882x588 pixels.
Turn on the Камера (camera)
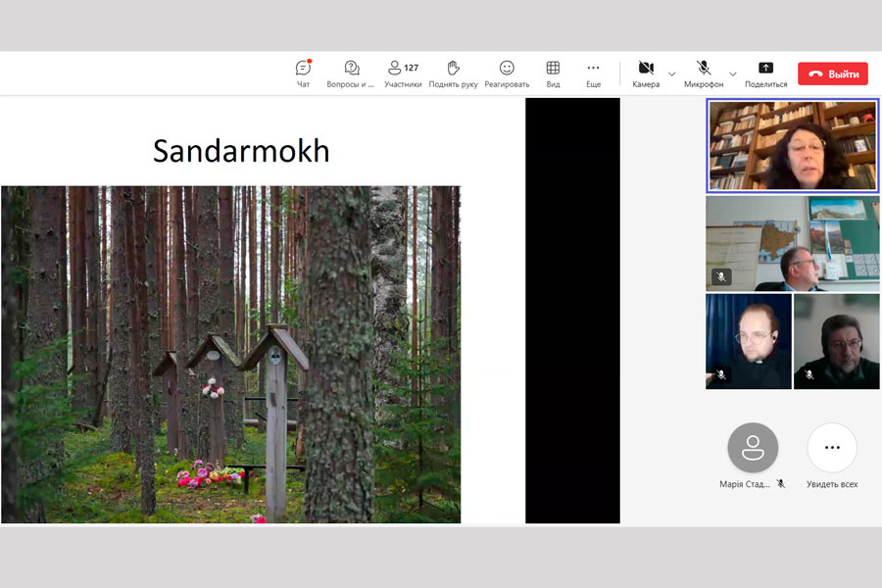click(x=646, y=73)
